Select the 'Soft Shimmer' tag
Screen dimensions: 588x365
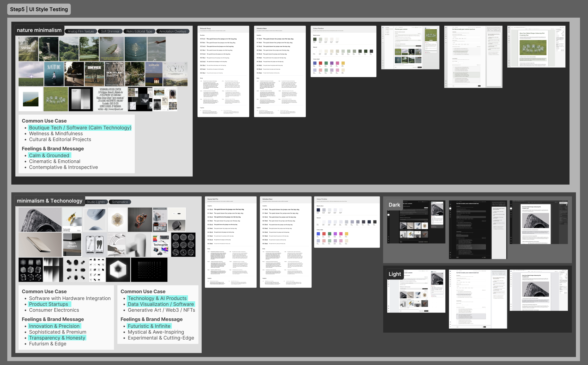(x=110, y=31)
